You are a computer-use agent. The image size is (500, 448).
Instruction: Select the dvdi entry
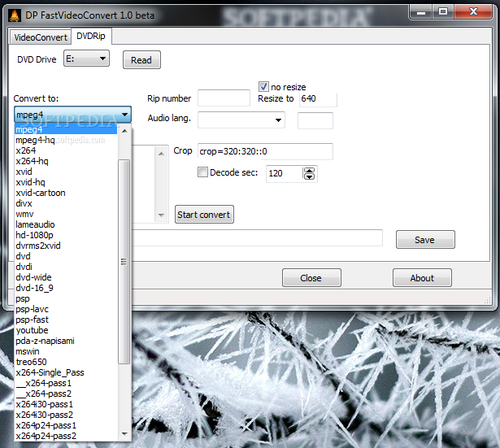coord(66,267)
